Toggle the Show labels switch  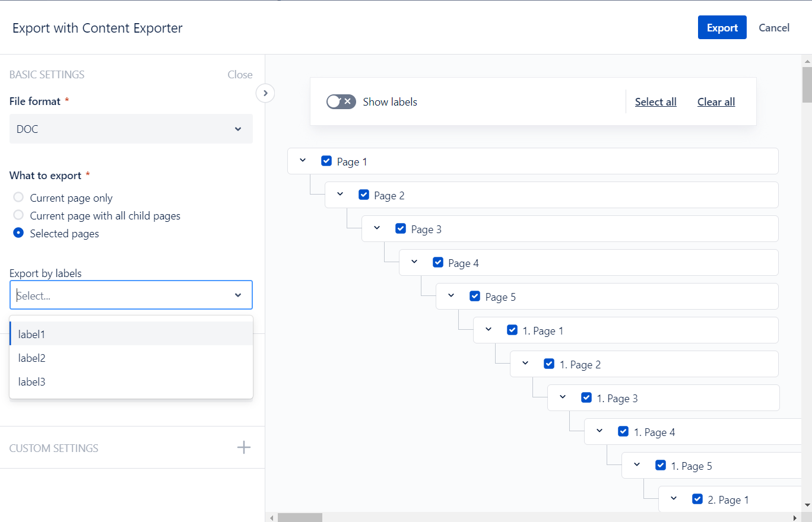(x=341, y=101)
